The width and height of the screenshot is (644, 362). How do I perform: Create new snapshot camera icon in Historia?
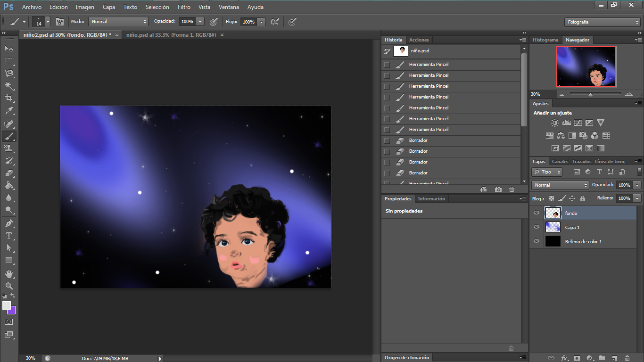coord(498,189)
